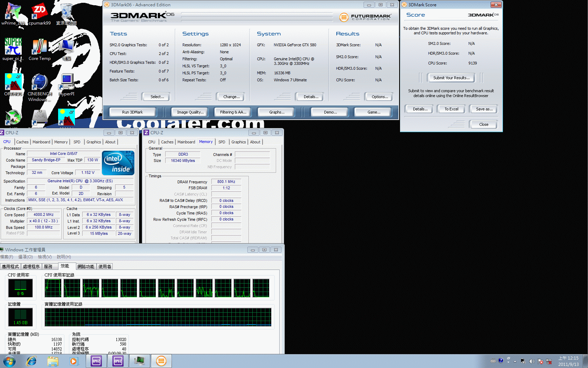The width and height of the screenshot is (588, 368).
Task: Open the 檔案(F) menu in Task Manager
Action: [7, 257]
